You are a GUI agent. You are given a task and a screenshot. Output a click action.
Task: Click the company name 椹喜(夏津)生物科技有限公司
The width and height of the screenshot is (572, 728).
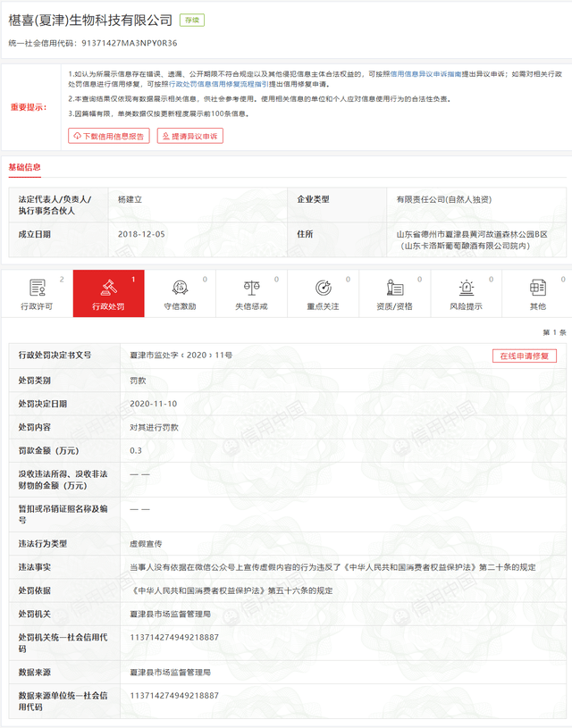point(90,21)
